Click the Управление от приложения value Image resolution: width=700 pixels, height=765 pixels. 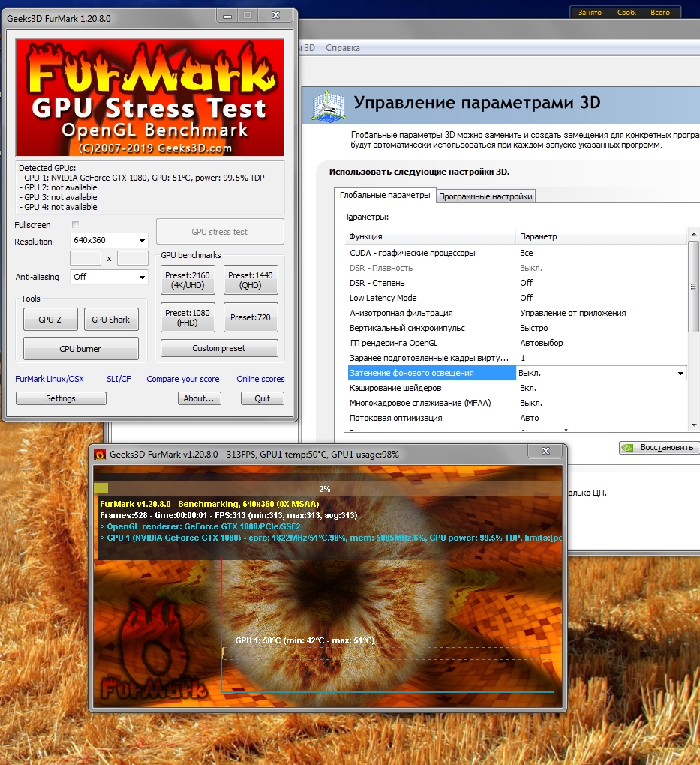click(x=573, y=313)
